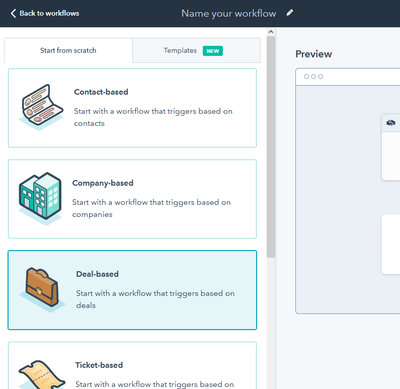Image resolution: width=400 pixels, height=389 pixels.
Task: Click the Company-based building illustration
Action: [40, 198]
